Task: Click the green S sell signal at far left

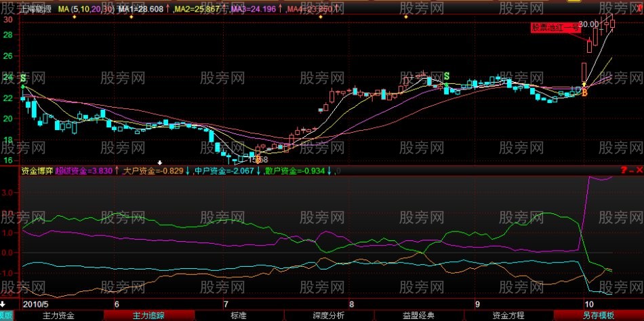Action: point(24,79)
